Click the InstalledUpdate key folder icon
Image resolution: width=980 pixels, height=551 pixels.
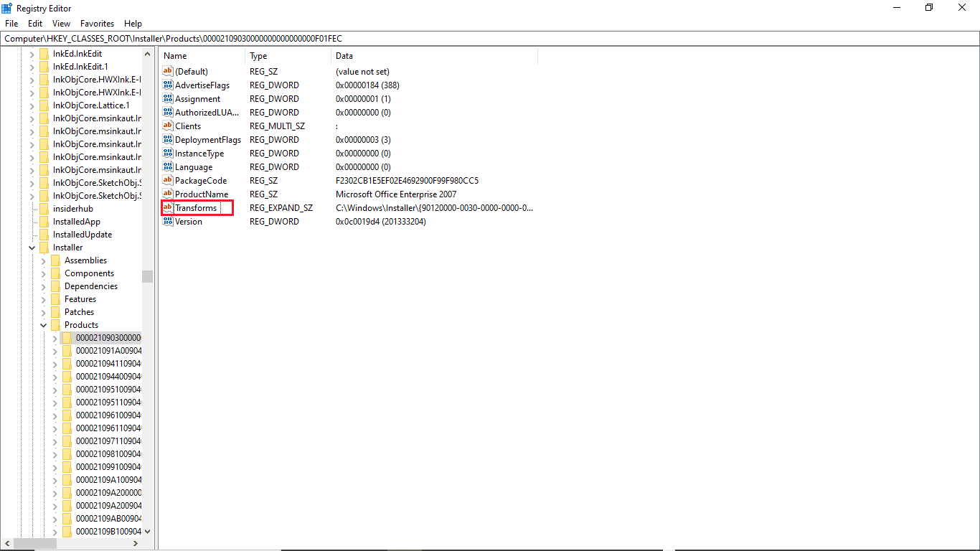click(44, 235)
